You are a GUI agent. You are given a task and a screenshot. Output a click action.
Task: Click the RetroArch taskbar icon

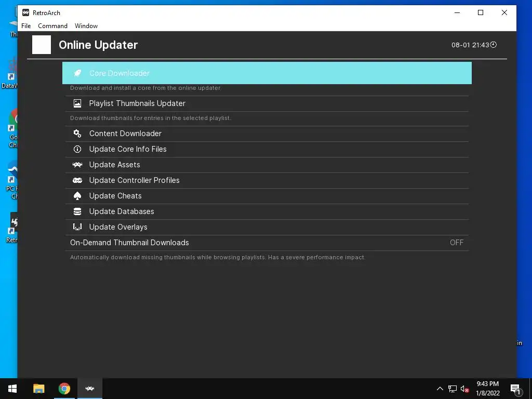tap(90, 389)
